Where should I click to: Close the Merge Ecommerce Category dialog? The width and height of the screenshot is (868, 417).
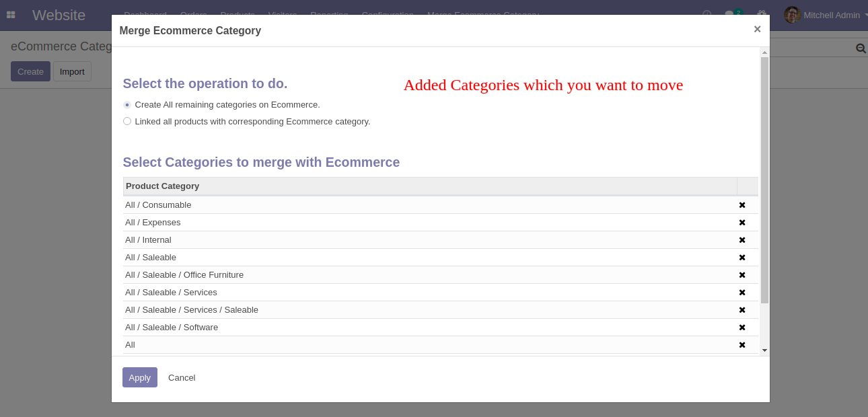coord(757,29)
